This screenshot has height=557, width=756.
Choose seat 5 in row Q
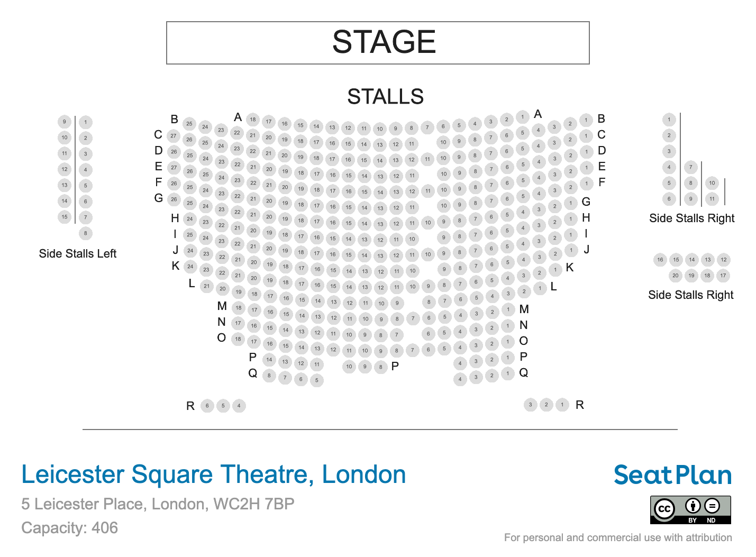(x=316, y=380)
